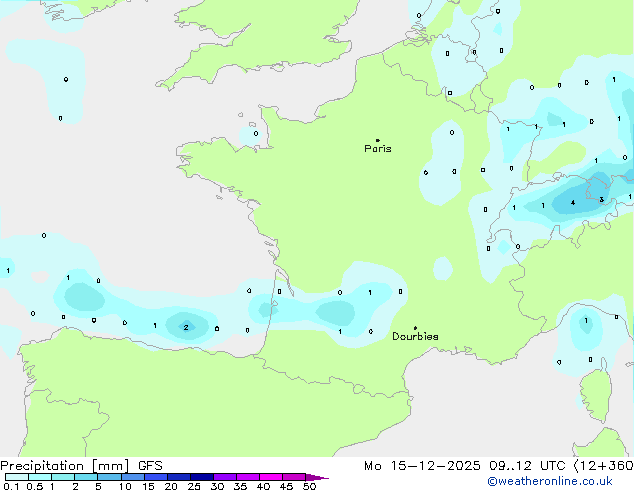Click the purple arrow tip ending the legend
This screenshot has width=634, height=490.
click(317, 478)
